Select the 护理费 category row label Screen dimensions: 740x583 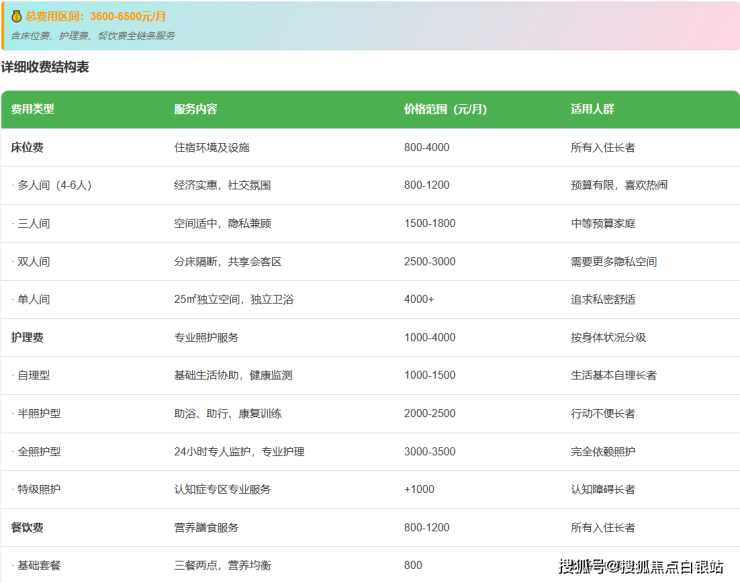coord(27,337)
